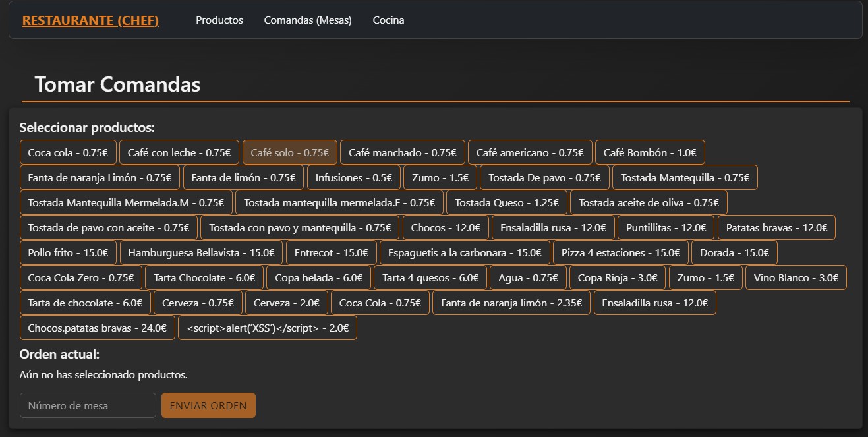Add Dorada 15.0€ to the order
The image size is (868, 437).
[x=734, y=252]
